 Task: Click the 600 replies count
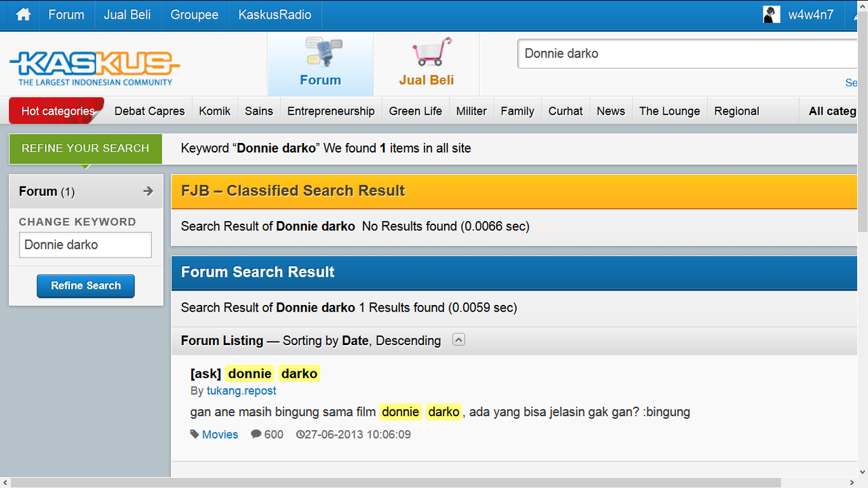(274, 434)
